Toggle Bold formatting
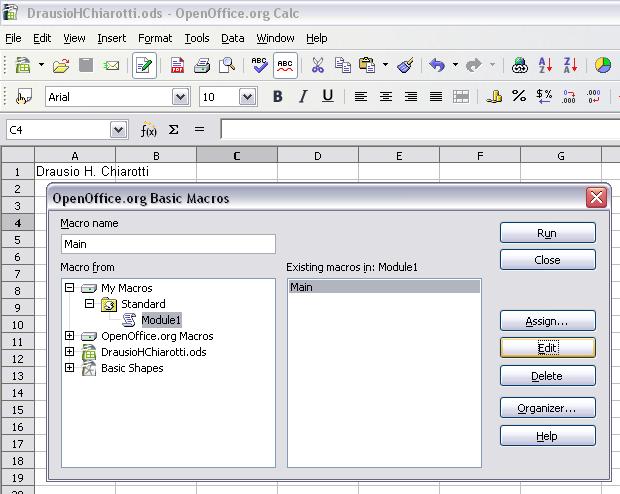Viewport: 620px width, 494px height. point(278,97)
